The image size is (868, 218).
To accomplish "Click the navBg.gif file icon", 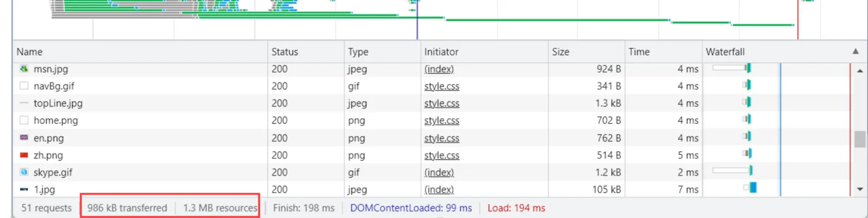I will [24, 86].
